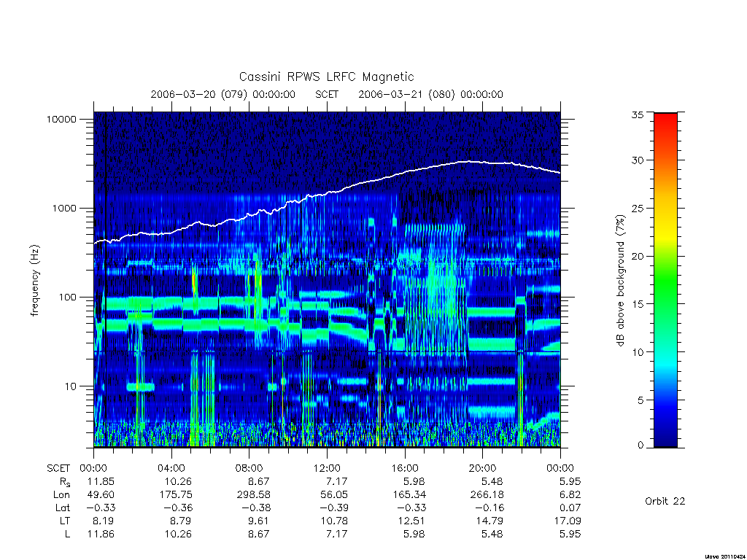Click the 10000 frequency tick label
The width and height of the screenshot is (747, 560).
(x=61, y=120)
